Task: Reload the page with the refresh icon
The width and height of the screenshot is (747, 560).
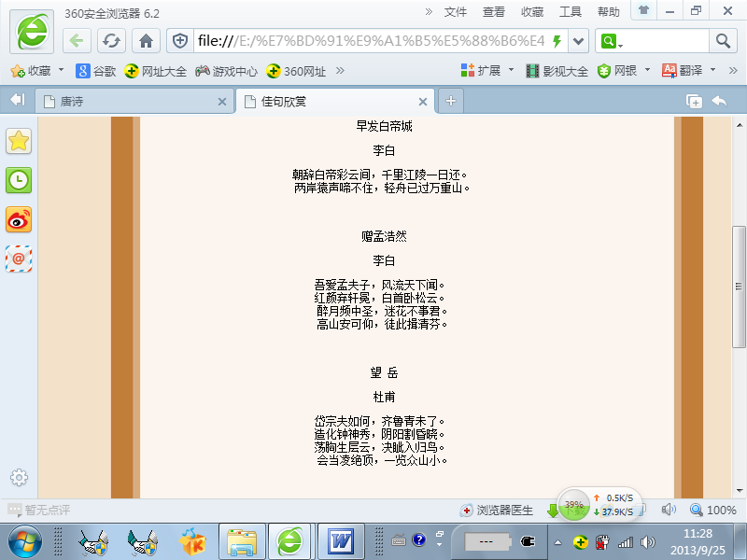Action: [111, 41]
